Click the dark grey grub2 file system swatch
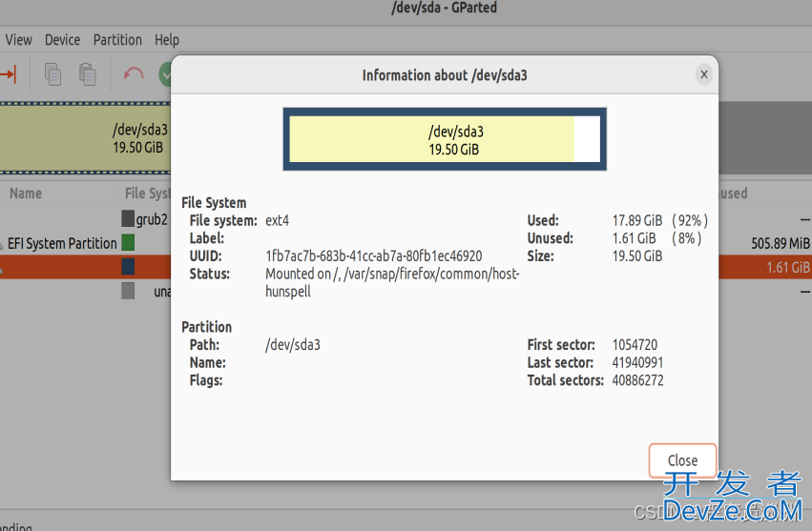Screen dimensions: 812x531 click(128, 218)
